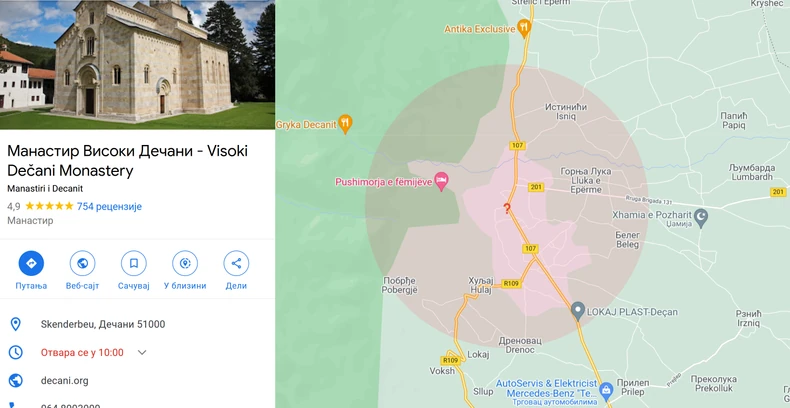Click the Xhamia e Pozharit mosque marker
790x408 pixels.
(701, 218)
